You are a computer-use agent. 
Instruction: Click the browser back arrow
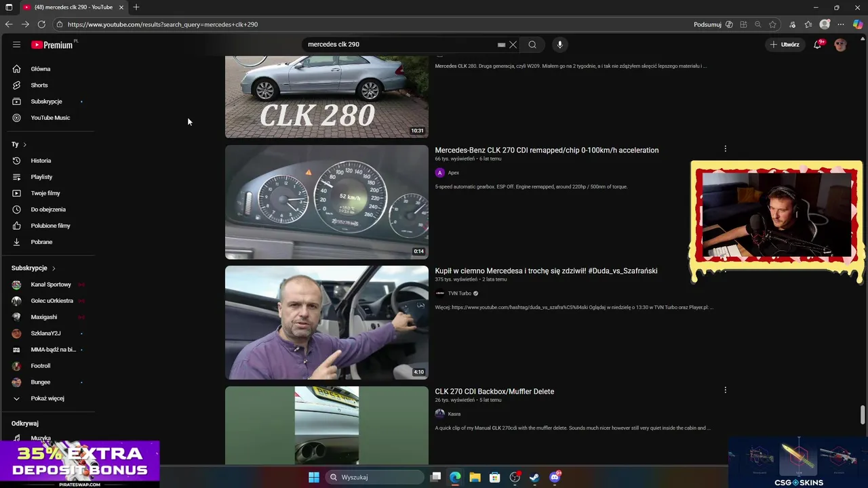[x=9, y=24]
